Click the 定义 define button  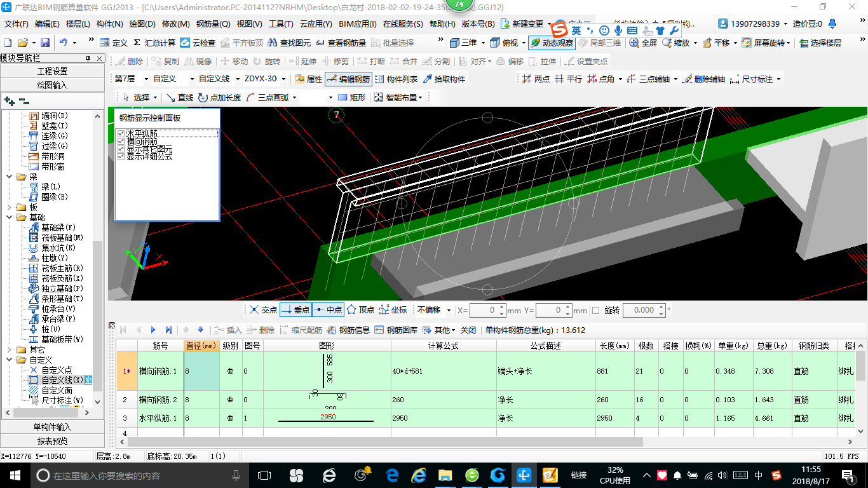coord(114,43)
